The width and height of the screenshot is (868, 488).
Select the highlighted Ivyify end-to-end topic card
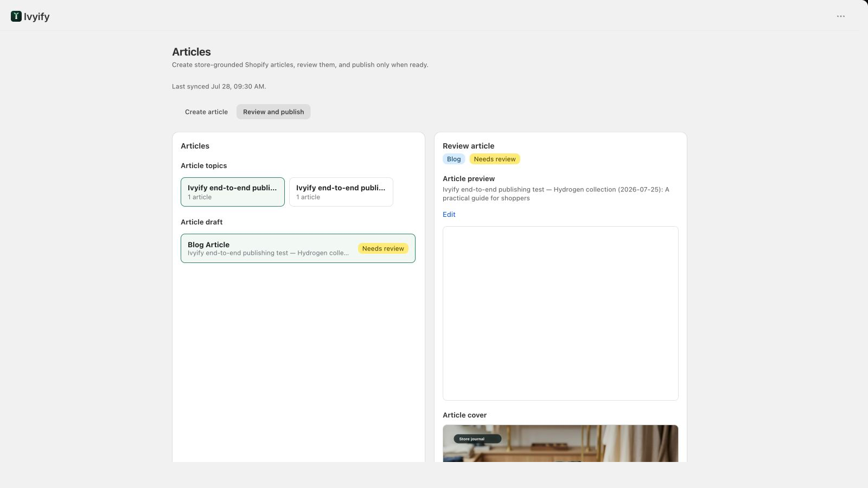(x=233, y=192)
